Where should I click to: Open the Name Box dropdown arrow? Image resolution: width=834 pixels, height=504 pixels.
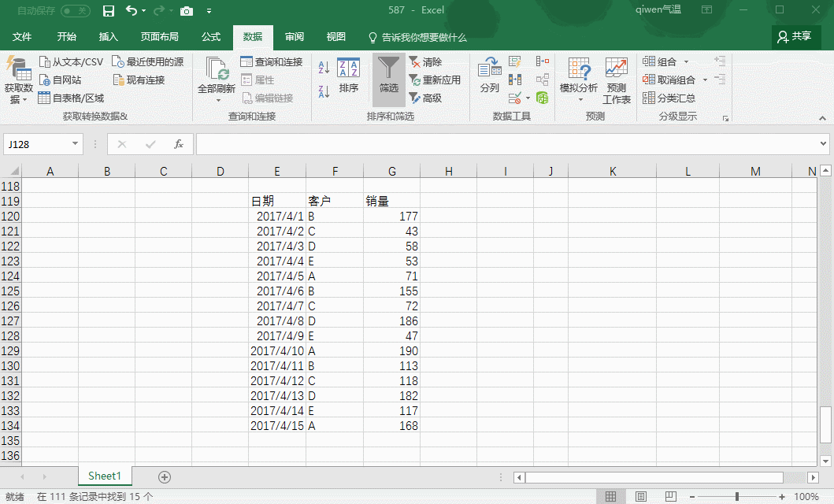tap(75, 143)
